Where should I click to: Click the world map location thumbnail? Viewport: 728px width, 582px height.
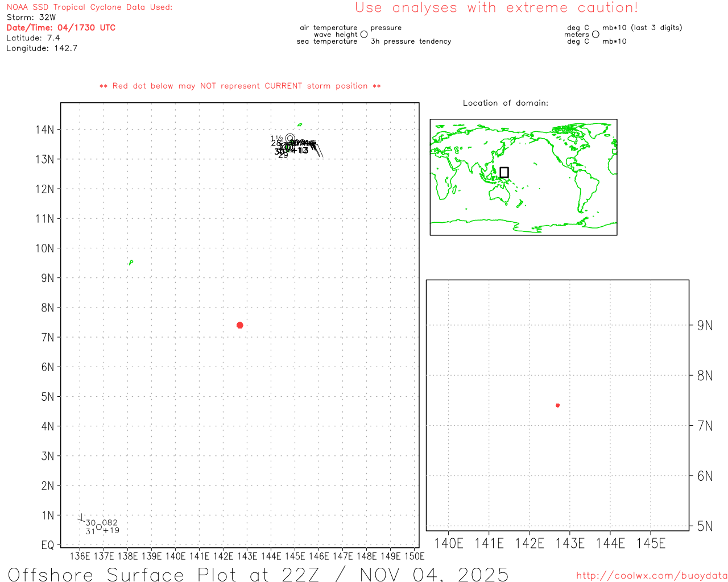click(x=523, y=177)
